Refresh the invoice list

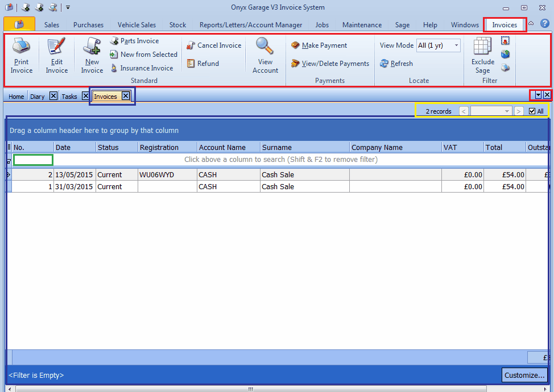tap(396, 64)
